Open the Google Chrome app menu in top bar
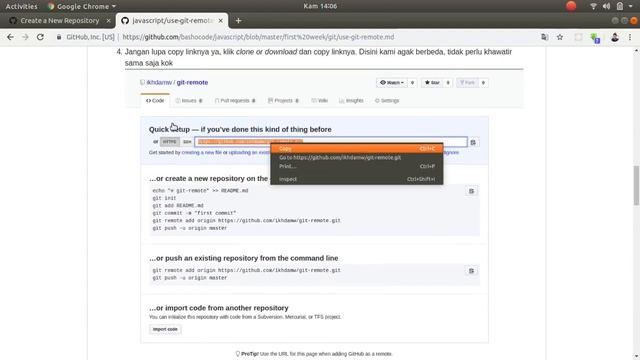This screenshot has width=640, height=360. pyautogui.click(x=82, y=6)
